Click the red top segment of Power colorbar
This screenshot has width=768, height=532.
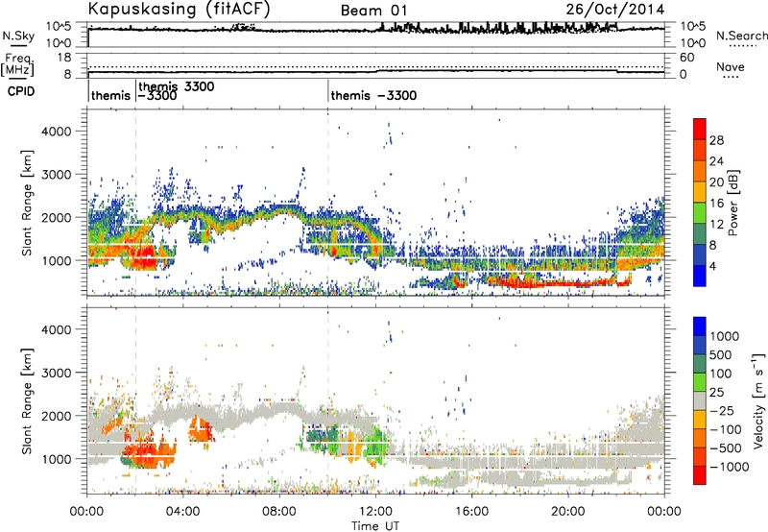click(700, 129)
